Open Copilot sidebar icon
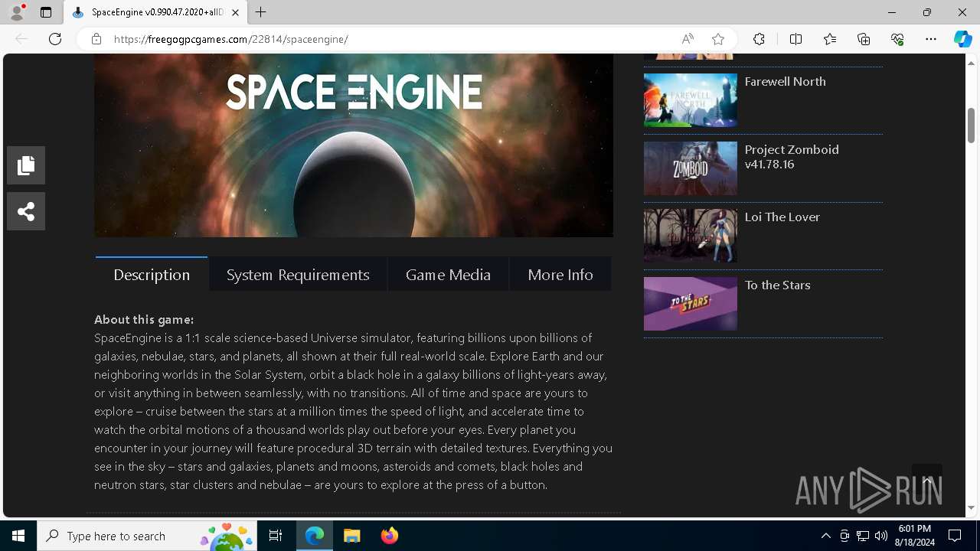Viewport: 980px width, 551px height. [963, 39]
